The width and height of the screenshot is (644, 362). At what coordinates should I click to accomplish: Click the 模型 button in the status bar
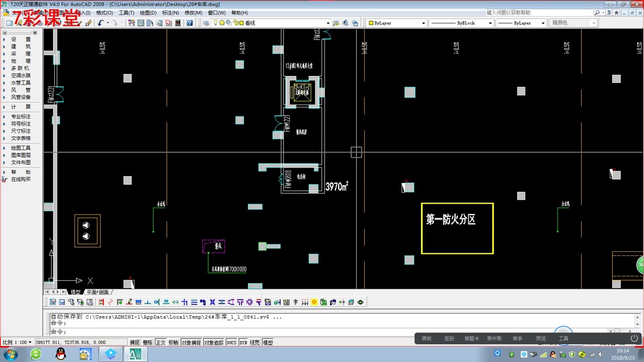[268, 342]
